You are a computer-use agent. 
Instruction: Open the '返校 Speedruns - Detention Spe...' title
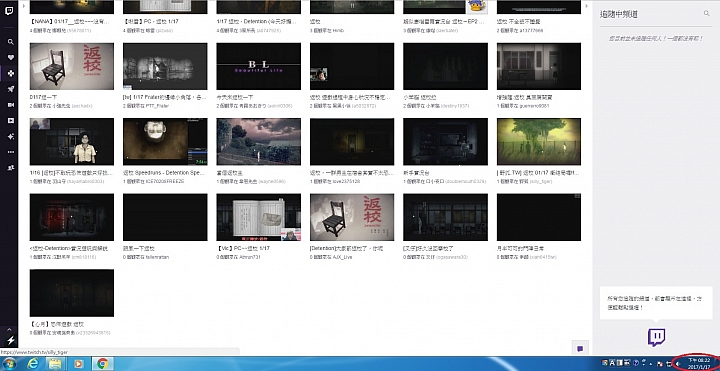tap(164, 173)
